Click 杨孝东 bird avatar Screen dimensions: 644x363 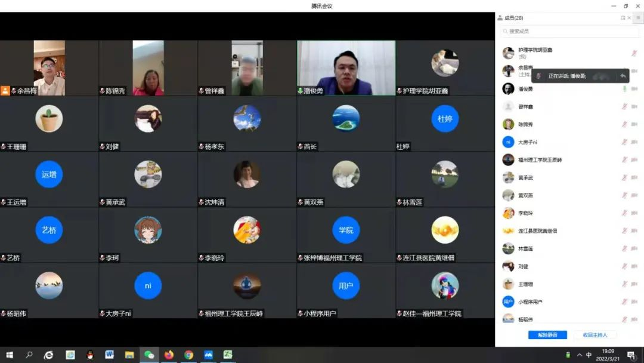coord(247,118)
